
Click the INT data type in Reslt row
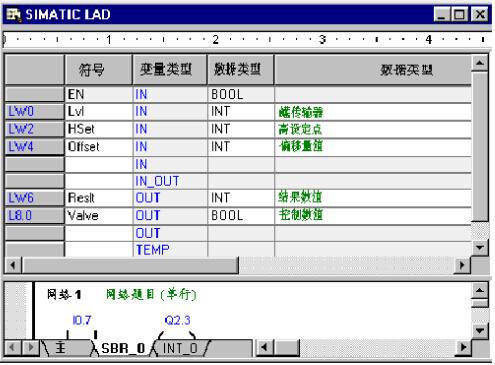pos(241,198)
